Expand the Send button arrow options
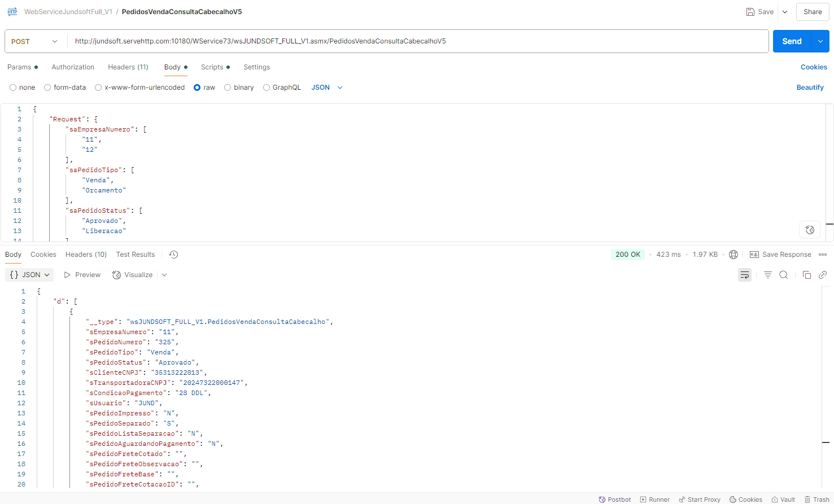The height and width of the screenshot is (504, 834). click(x=820, y=41)
